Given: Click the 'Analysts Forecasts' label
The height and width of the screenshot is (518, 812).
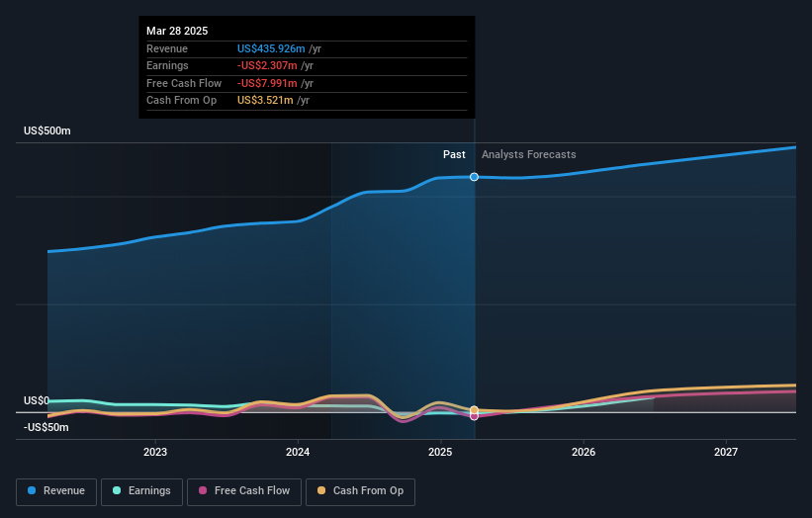Looking at the screenshot, I should 529,154.
